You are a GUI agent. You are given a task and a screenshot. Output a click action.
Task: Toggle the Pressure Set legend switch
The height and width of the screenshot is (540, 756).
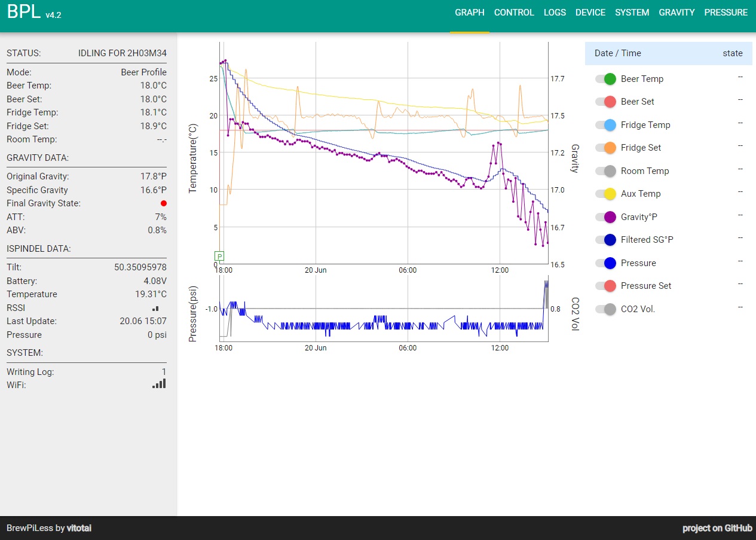coord(605,286)
